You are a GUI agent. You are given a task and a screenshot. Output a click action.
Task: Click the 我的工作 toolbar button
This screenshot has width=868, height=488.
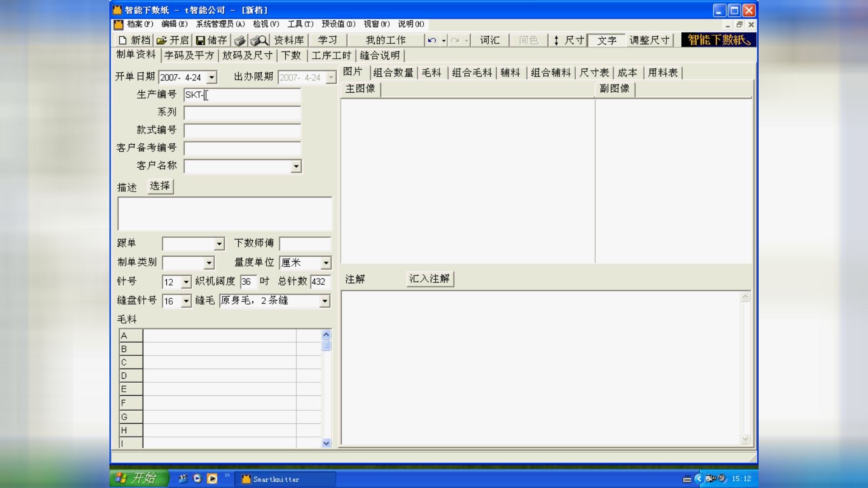386,40
